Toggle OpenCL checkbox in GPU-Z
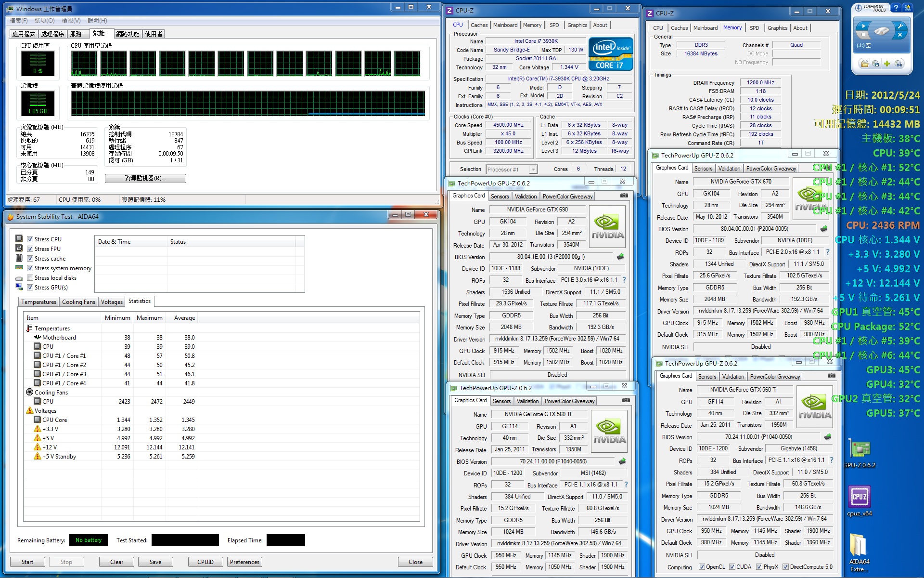The height and width of the screenshot is (578, 924). click(701, 566)
